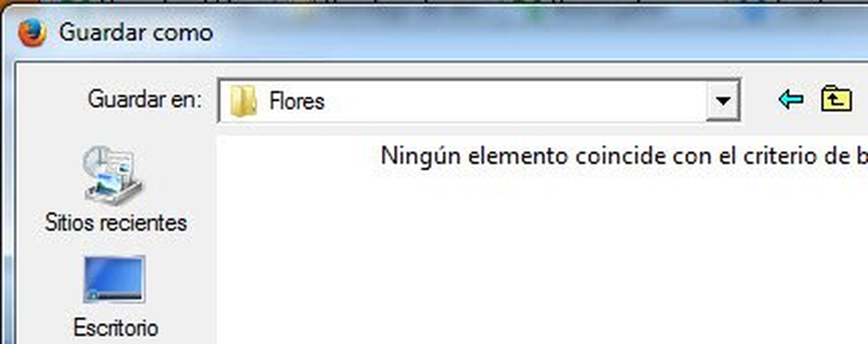868x344 pixels.
Task: Open the Sitios recientes clock-and-pictures icon
Action: [113, 175]
